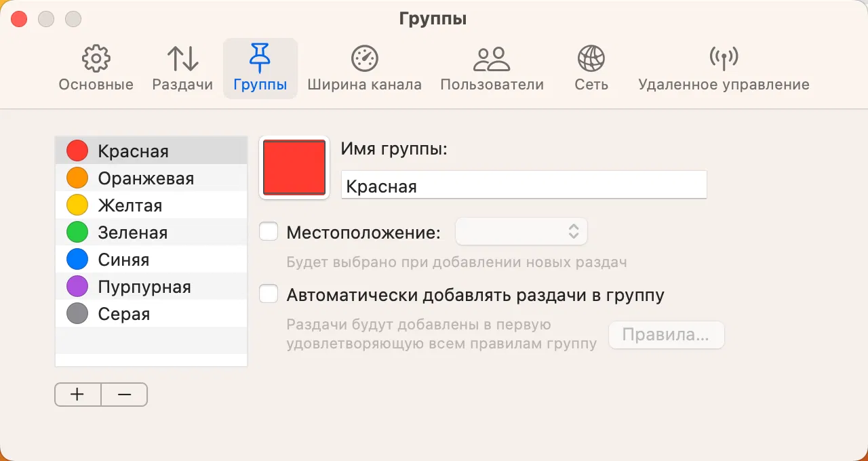Click the Правила... button

[x=666, y=335]
